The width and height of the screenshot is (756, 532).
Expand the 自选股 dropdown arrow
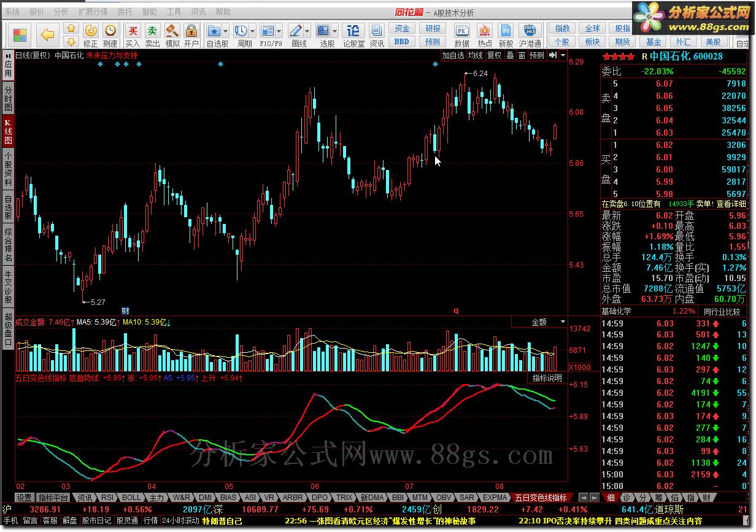(x=226, y=31)
